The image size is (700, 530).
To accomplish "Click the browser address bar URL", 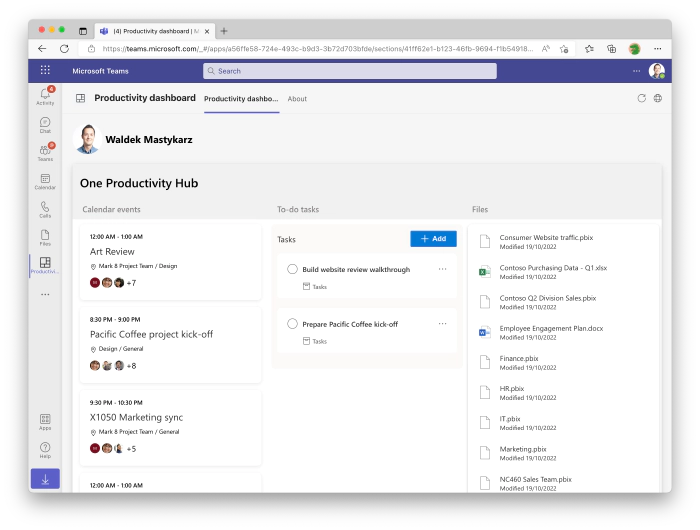I will [317, 49].
